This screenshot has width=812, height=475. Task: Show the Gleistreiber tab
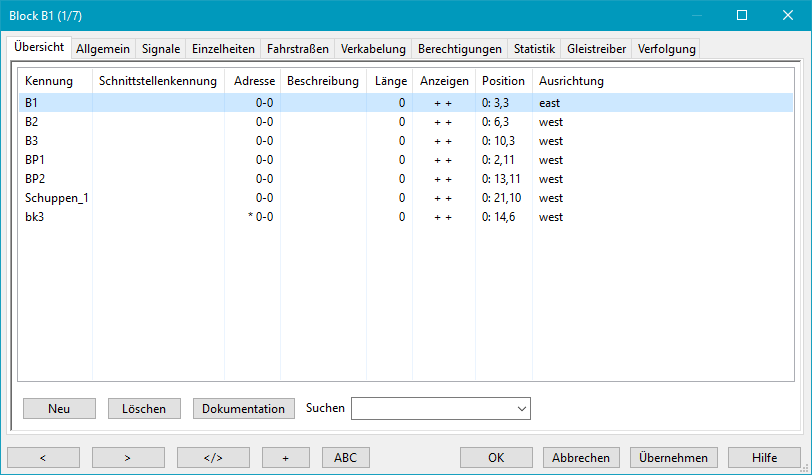click(x=596, y=48)
